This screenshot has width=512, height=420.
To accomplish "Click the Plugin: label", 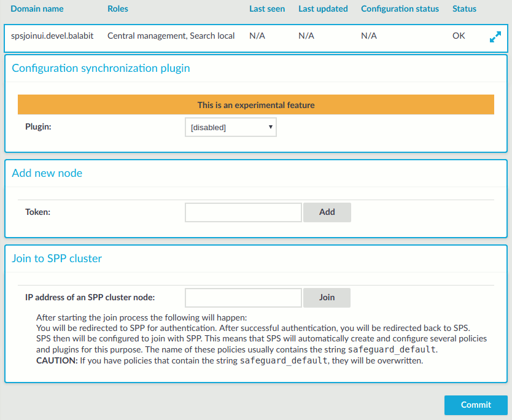I will coord(38,126).
